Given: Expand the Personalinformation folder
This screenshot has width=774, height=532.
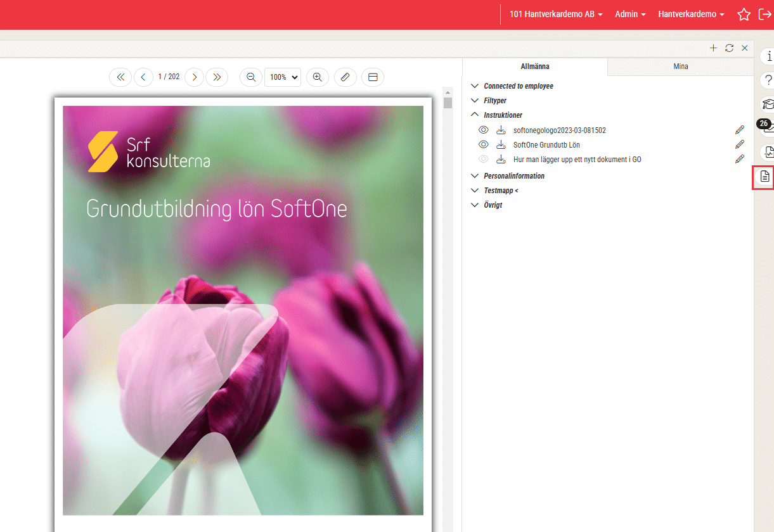Looking at the screenshot, I should [508, 176].
